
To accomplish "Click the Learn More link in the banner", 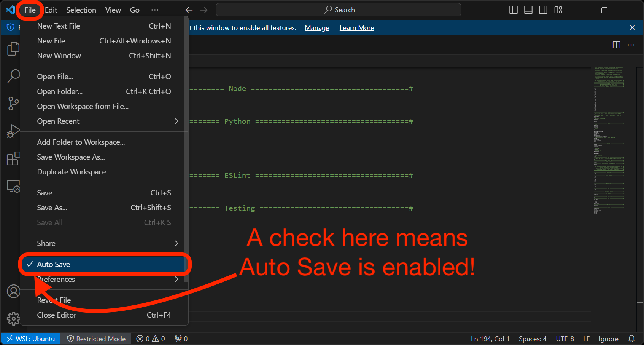I will pyautogui.click(x=356, y=27).
